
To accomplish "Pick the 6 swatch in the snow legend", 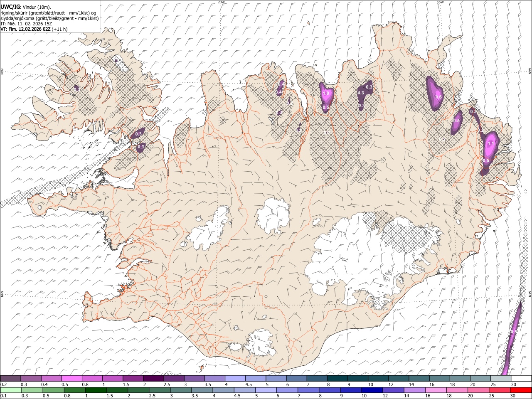I will [x=296, y=378].
